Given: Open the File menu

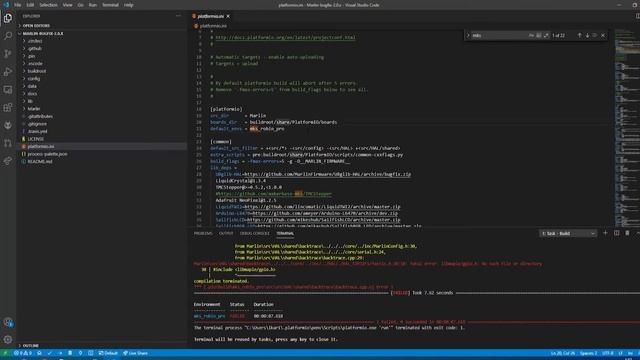Looking at the screenshot, I should 18,5.
